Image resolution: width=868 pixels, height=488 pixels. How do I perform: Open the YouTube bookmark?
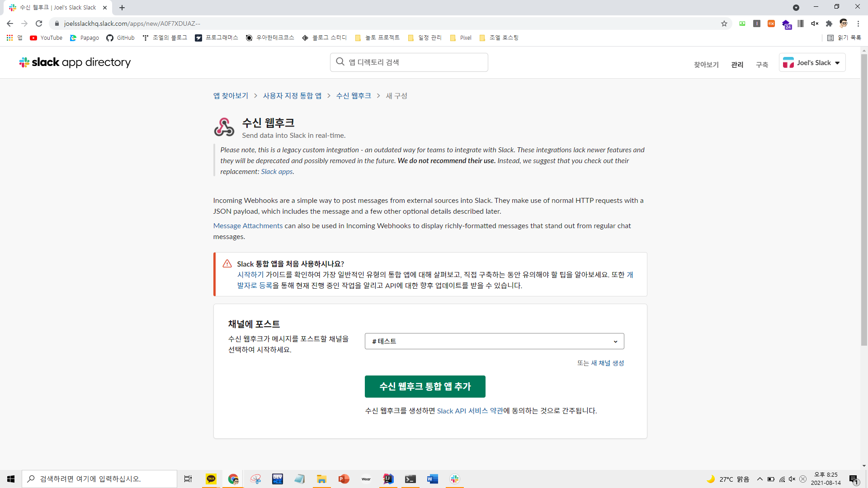pos(46,38)
